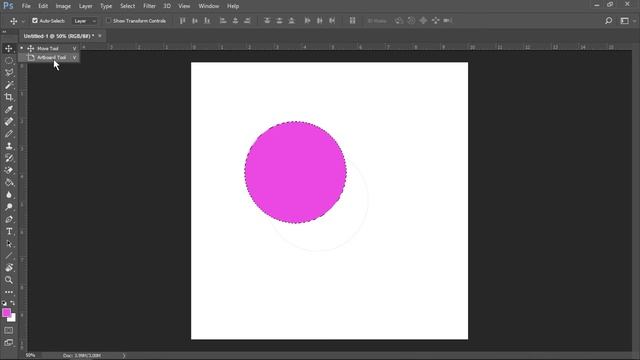Select the Dodge tool
The image size is (640, 360).
[9, 207]
